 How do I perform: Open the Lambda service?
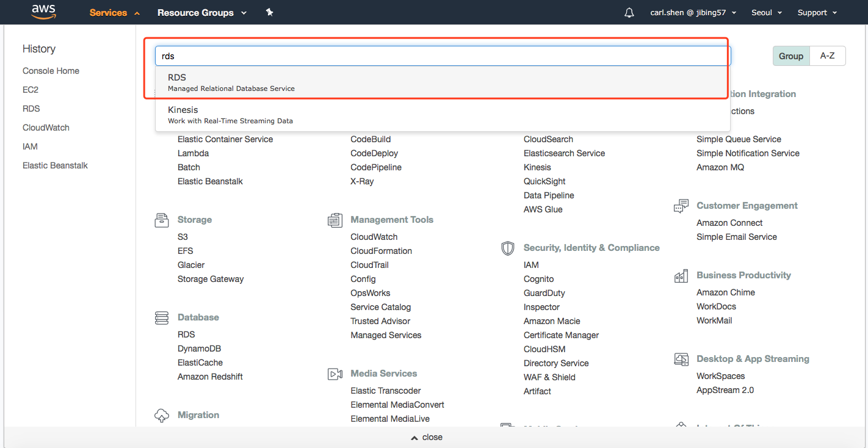point(193,153)
